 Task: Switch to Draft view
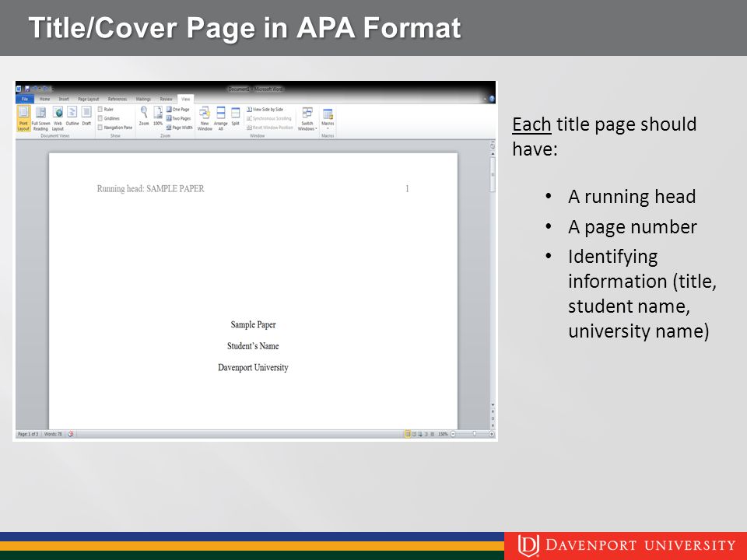[x=86, y=116]
